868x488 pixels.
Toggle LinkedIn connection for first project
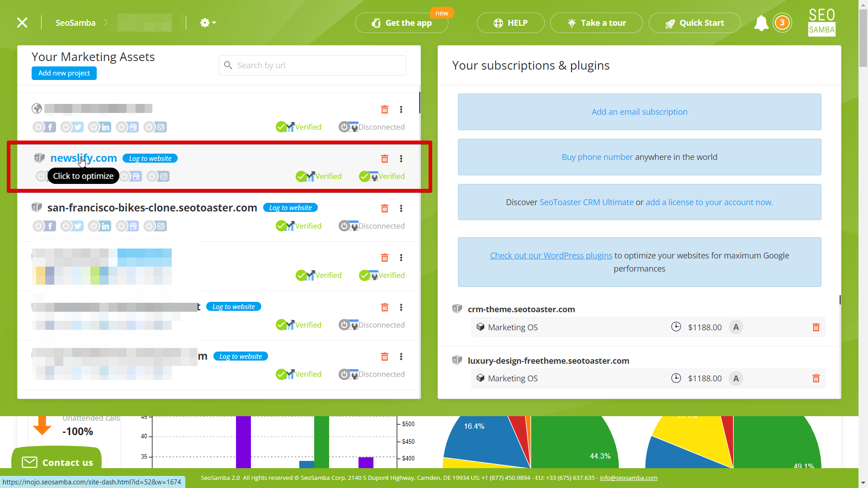100,127
